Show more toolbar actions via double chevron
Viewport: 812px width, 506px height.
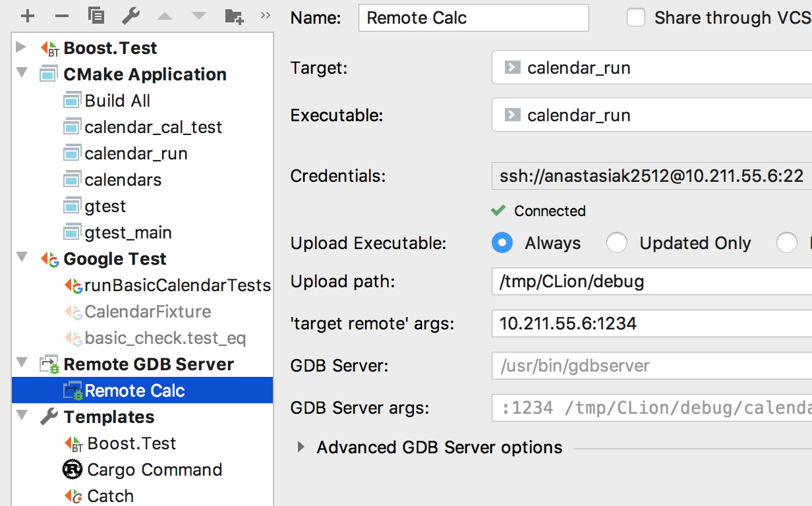pos(266,15)
